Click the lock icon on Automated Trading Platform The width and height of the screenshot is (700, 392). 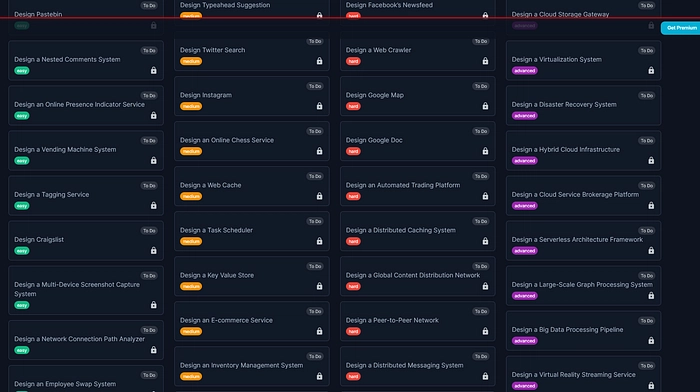tap(485, 196)
